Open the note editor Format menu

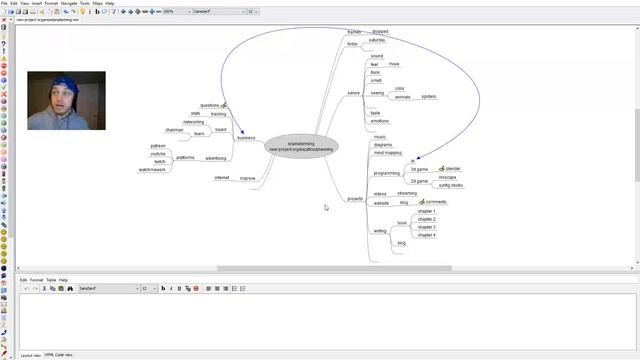[x=36, y=280]
